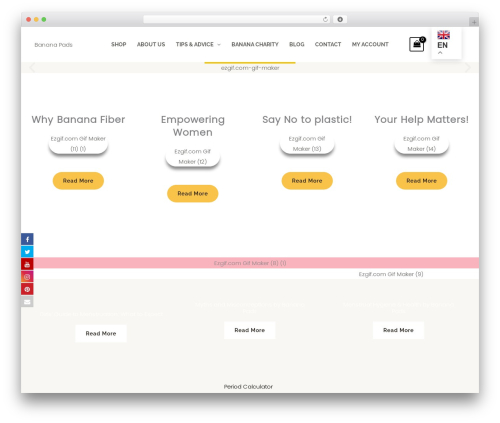
Task: Click Read More under Empowering Women
Action: click(x=193, y=194)
